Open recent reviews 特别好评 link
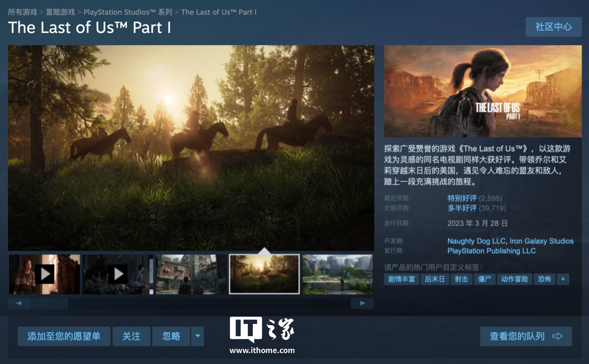The height and width of the screenshot is (364, 589). coord(462,198)
